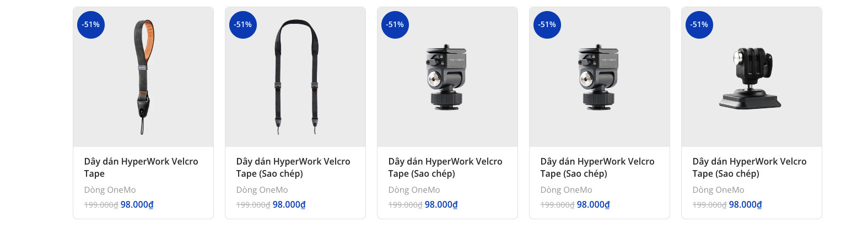This screenshot has height=227, width=868.
Task: Click the crossed-out 199.000₫ price on the wrist strap card
Action: [x=101, y=205]
